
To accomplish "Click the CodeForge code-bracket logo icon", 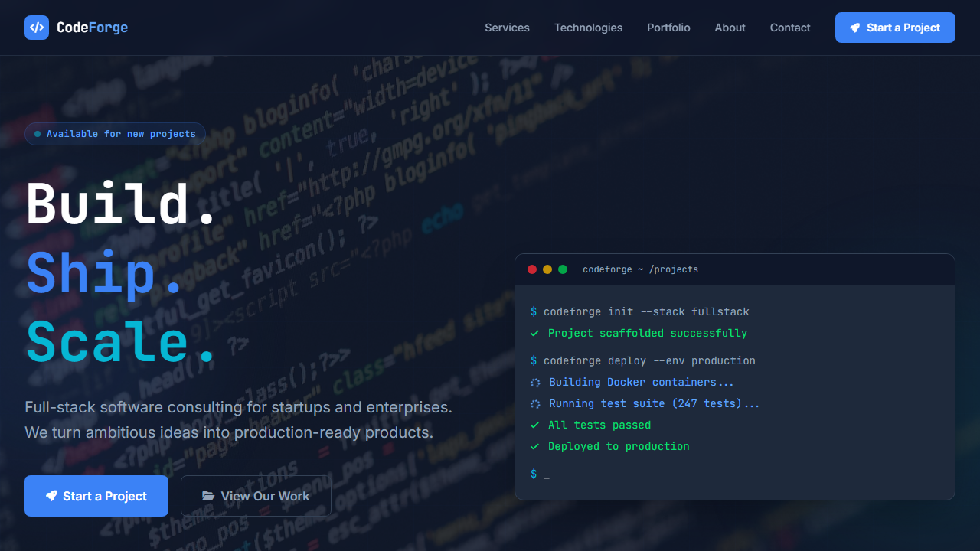I will [x=37, y=28].
